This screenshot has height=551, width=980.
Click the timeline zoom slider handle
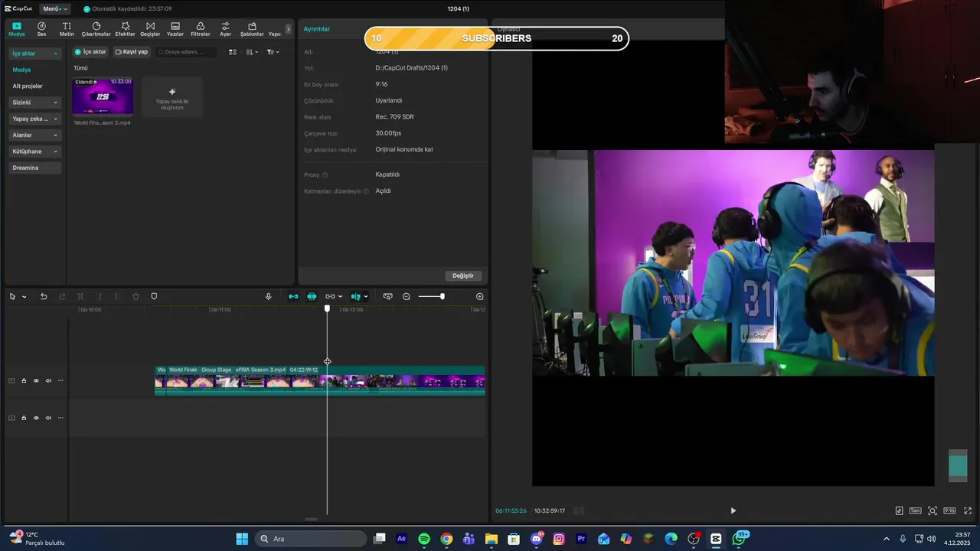(x=442, y=296)
